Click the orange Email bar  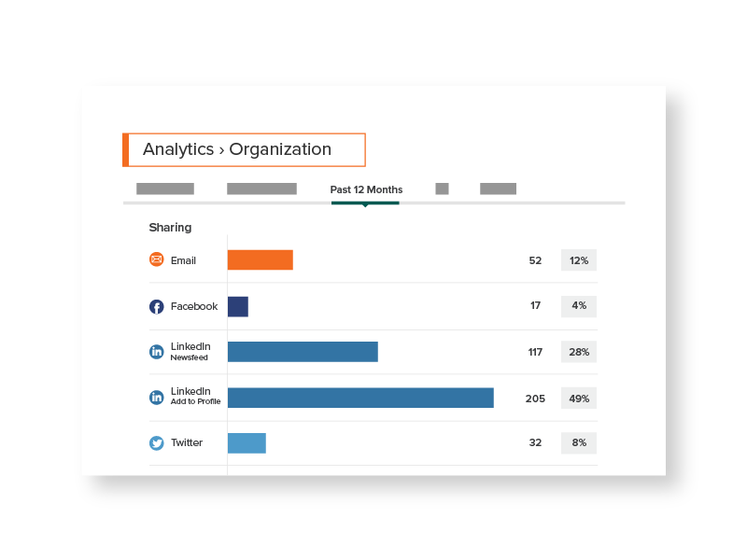coord(261,260)
